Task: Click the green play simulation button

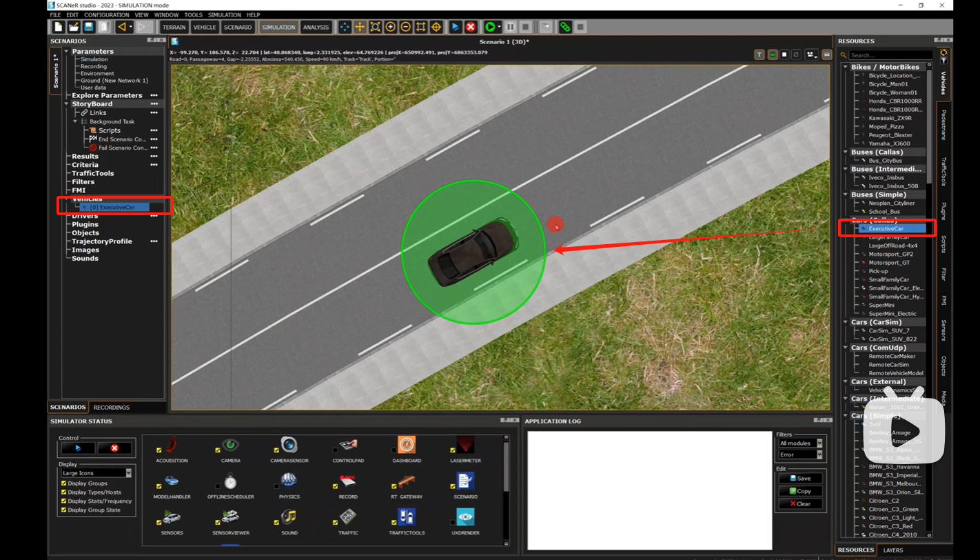Action: pos(490,27)
